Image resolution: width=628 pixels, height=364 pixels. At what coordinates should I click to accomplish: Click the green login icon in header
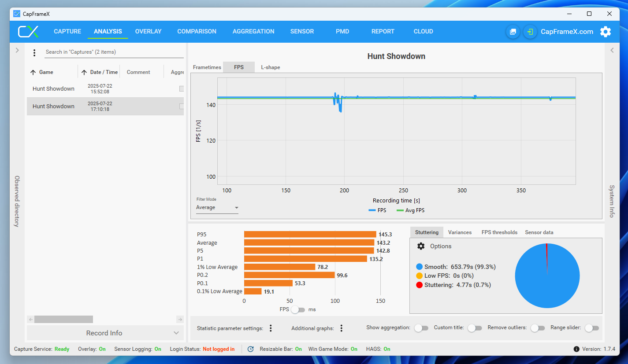pos(530,32)
